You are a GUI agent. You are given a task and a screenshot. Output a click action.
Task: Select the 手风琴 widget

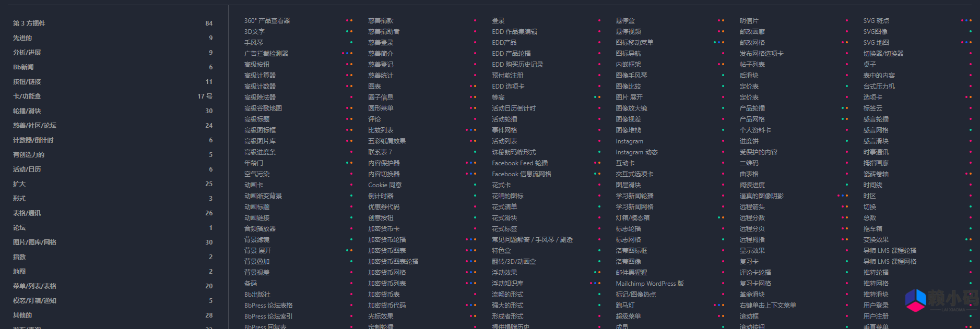point(253,43)
